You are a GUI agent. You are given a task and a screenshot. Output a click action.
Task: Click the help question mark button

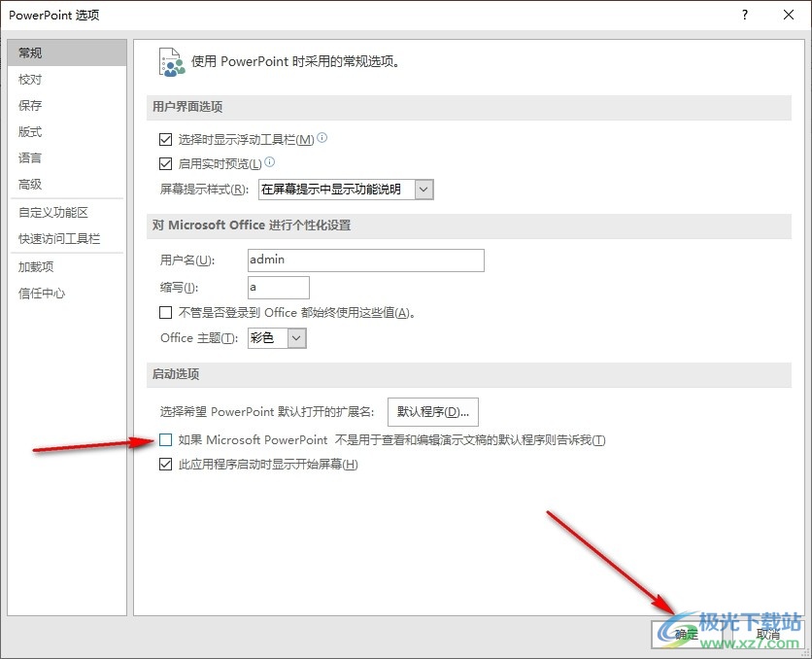pos(745,15)
